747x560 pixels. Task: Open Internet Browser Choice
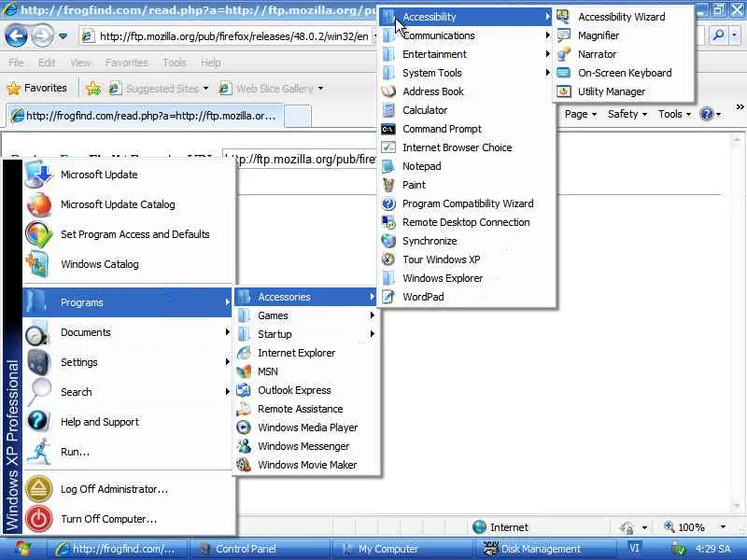(467, 147)
